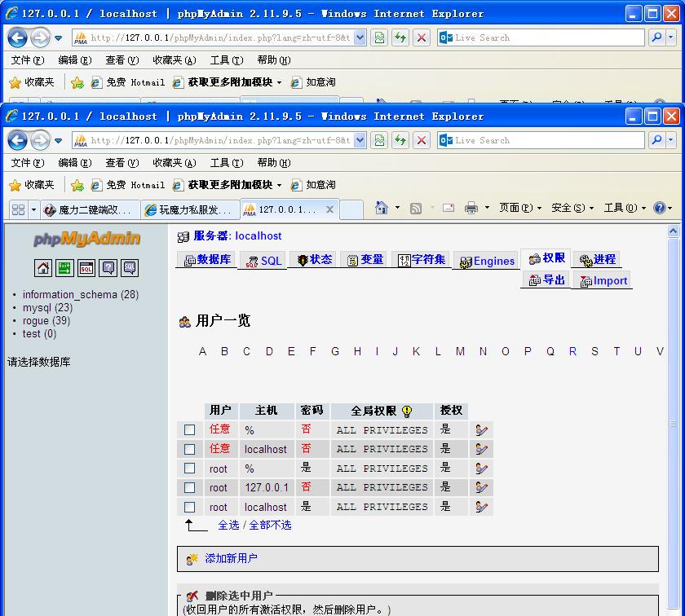Check the box for root at host %

(189, 469)
